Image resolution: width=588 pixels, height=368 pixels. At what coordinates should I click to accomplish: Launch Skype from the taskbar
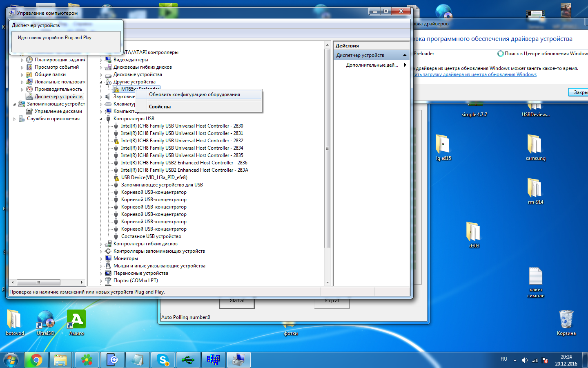163,360
